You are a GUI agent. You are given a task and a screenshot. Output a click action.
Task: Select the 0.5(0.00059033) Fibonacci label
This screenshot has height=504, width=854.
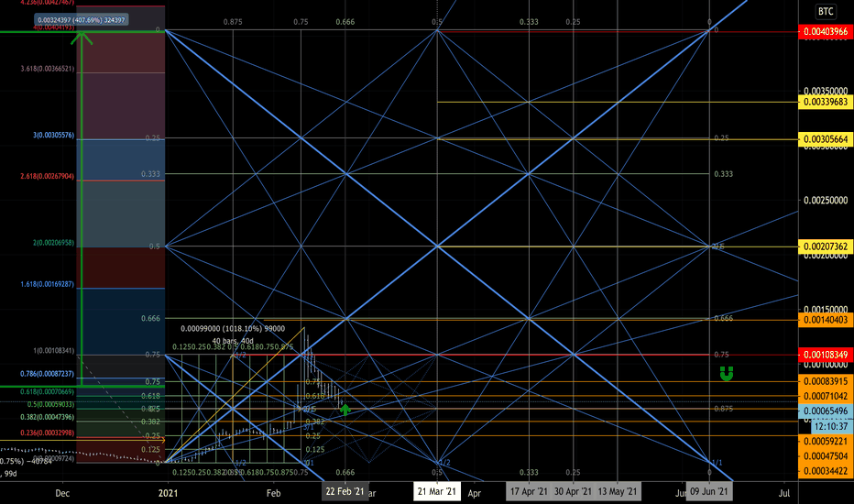50,404
